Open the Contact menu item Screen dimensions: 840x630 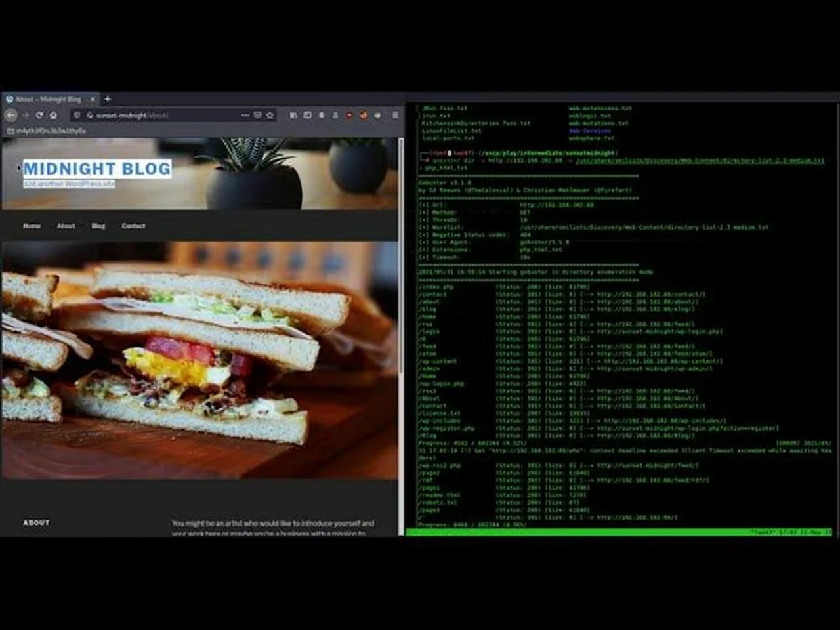[x=133, y=226]
